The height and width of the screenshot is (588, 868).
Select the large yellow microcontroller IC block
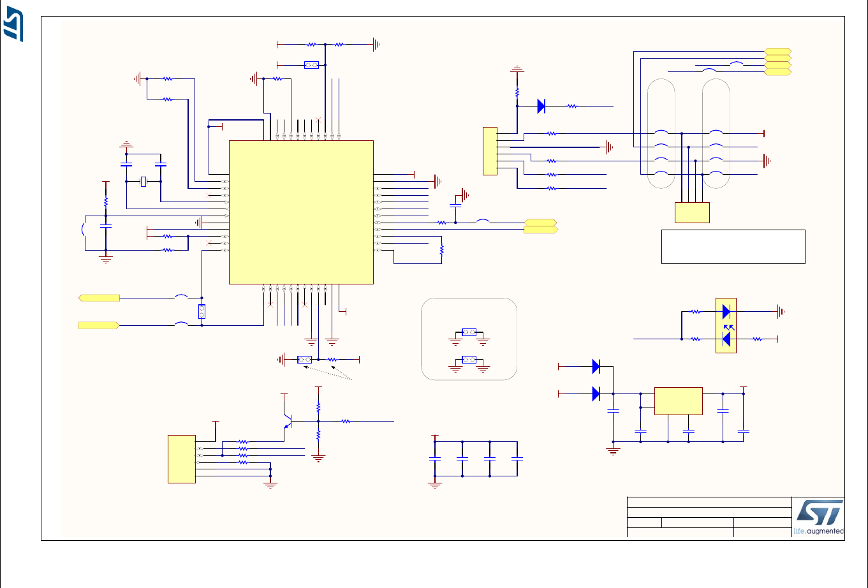301,212
